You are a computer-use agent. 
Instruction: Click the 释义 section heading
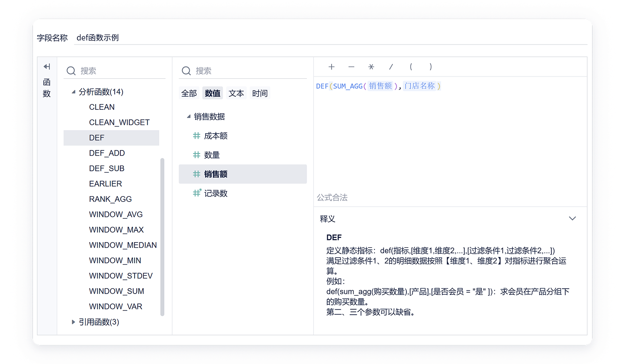pyautogui.click(x=328, y=219)
